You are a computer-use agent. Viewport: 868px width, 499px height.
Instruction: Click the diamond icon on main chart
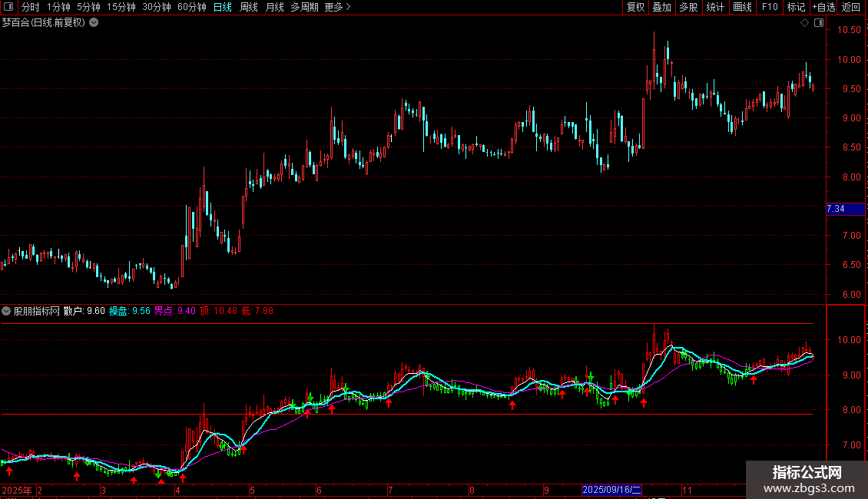(x=805, y=23)
